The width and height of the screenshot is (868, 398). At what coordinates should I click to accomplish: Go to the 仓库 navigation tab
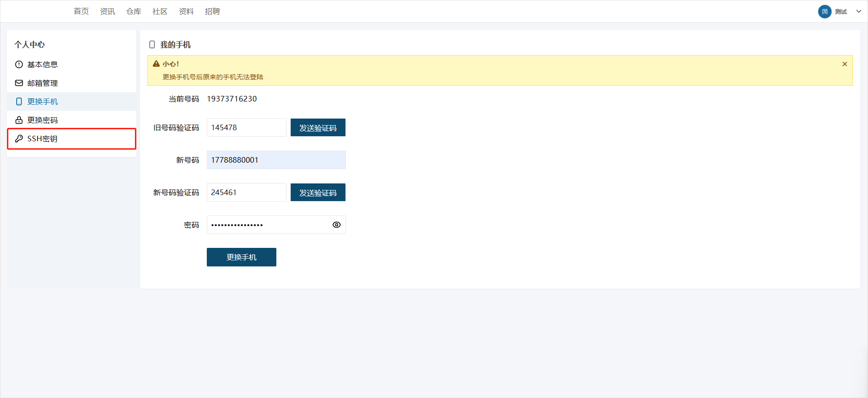[134, 12]
